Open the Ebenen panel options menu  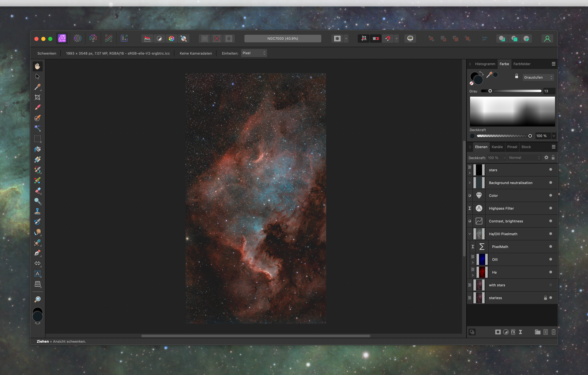554,147
